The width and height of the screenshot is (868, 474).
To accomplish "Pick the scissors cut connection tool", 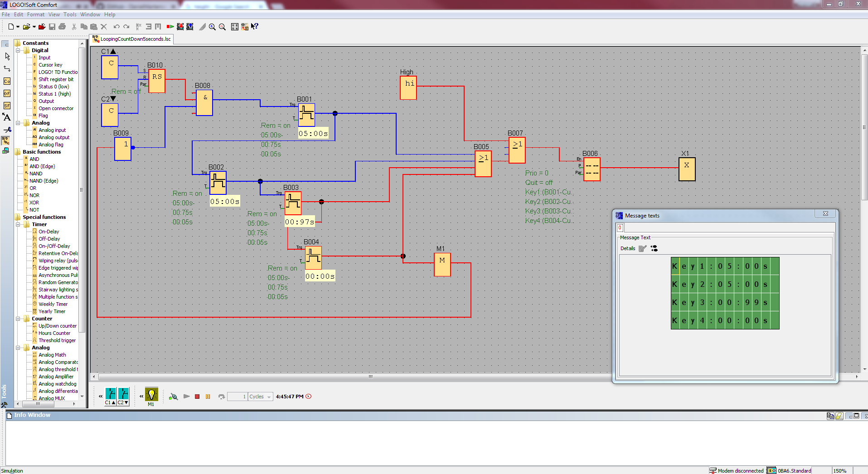I will coord(7,130).
